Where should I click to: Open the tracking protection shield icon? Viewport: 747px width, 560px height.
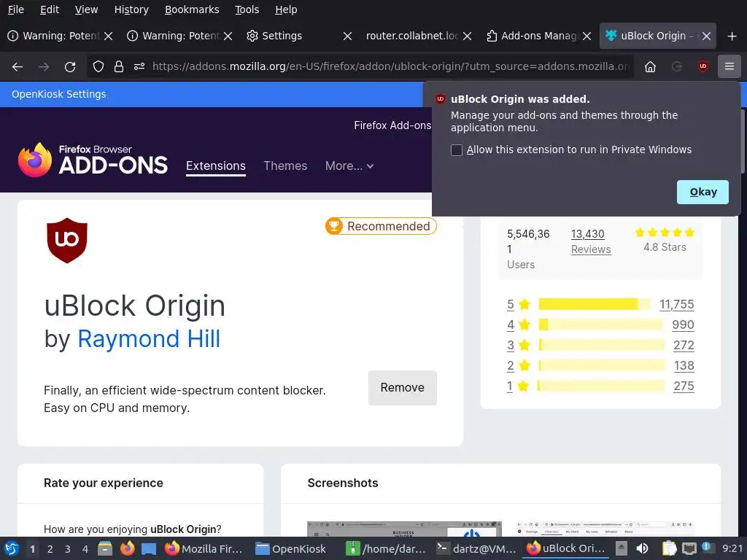point(98,66)
